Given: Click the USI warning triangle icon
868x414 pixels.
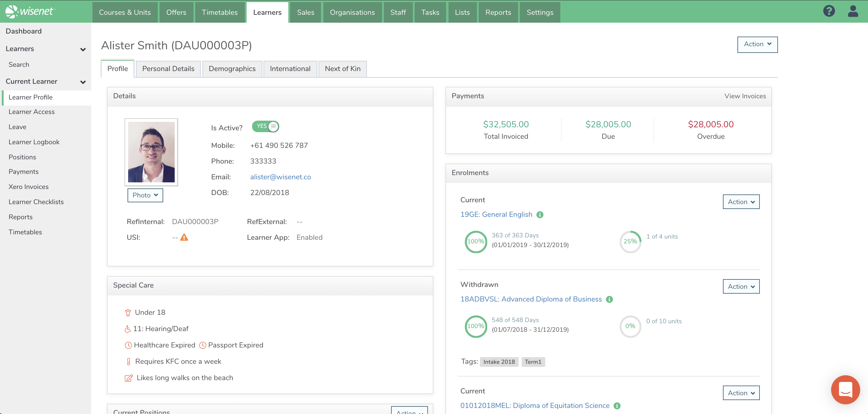Looking at the screenshot, I should [x=184, y=237].
